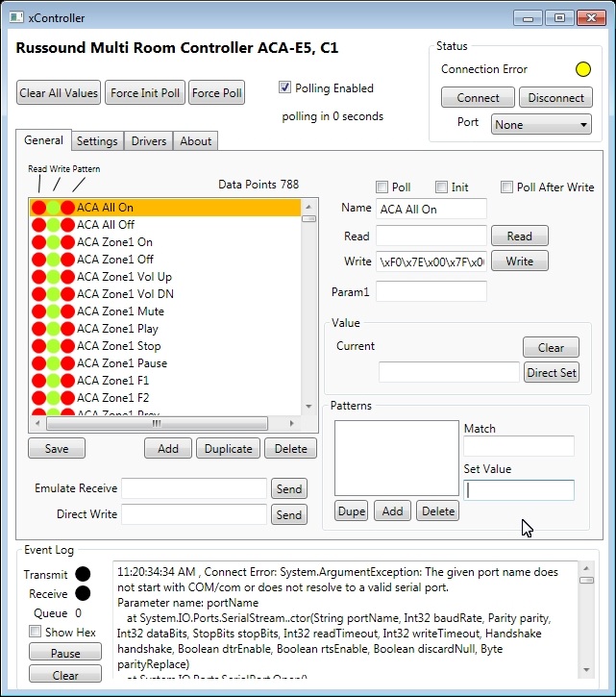
Task: Click Delete button below data point list
Action: coord(290,449)
